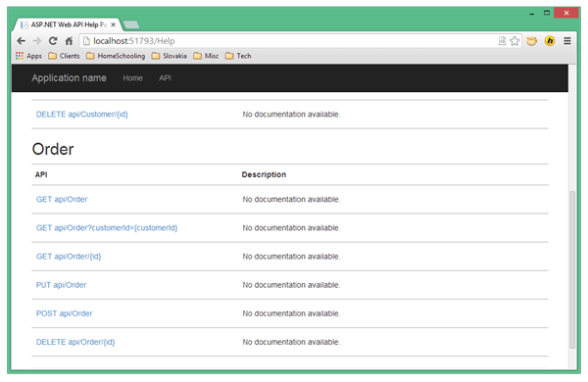Open the Chrome hamburger menu
Viewport: 588px width, 382px height.
(567, 41)
